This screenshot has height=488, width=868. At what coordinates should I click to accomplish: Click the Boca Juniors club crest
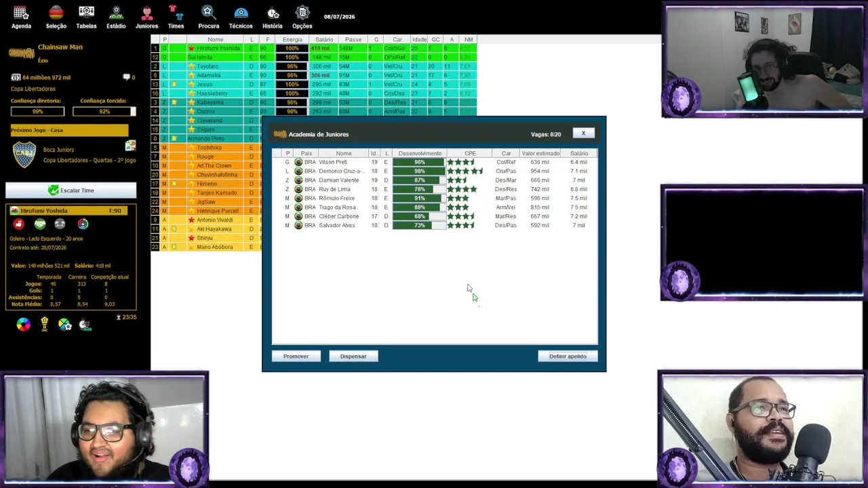(x=24, y=155)
